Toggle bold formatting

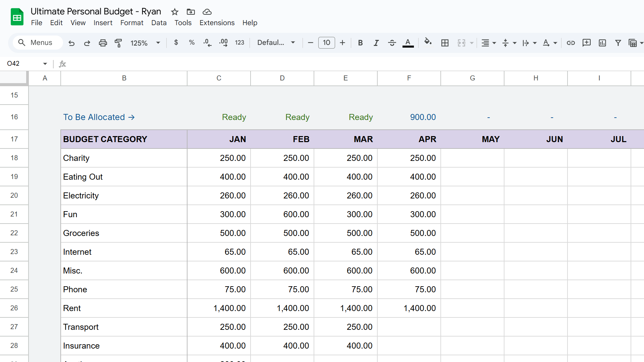360,43
